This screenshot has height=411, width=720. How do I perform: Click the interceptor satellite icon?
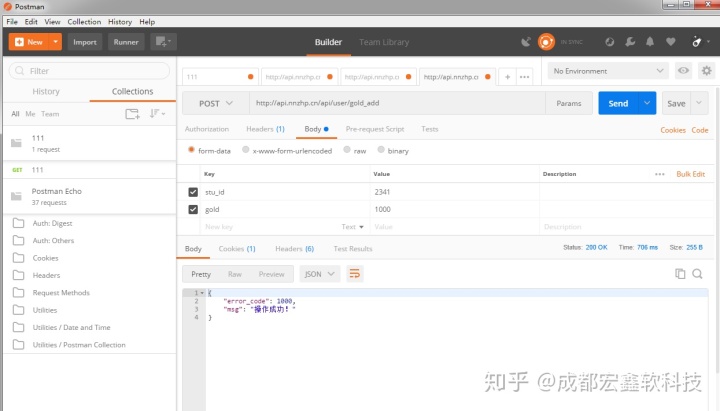pos(526,42)
